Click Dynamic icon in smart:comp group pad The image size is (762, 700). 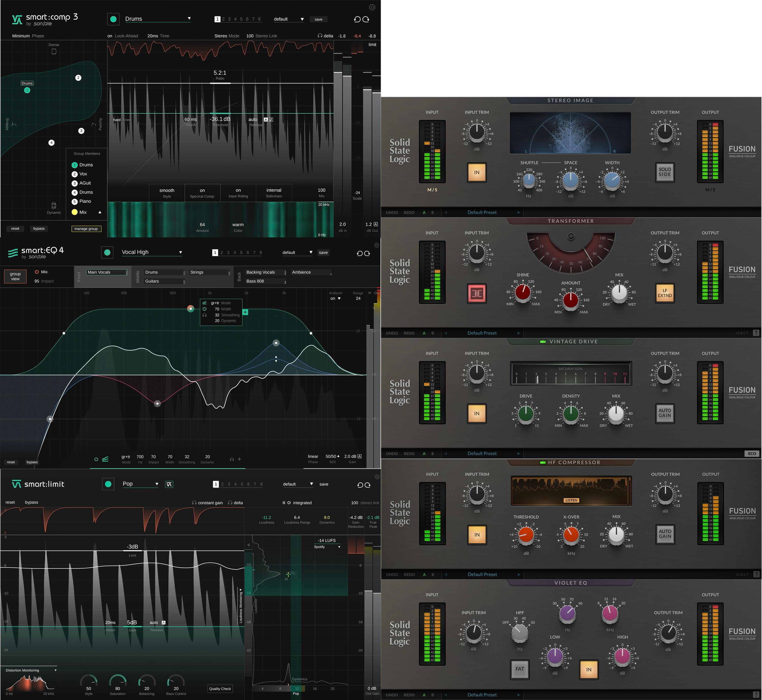click(54, 206)
